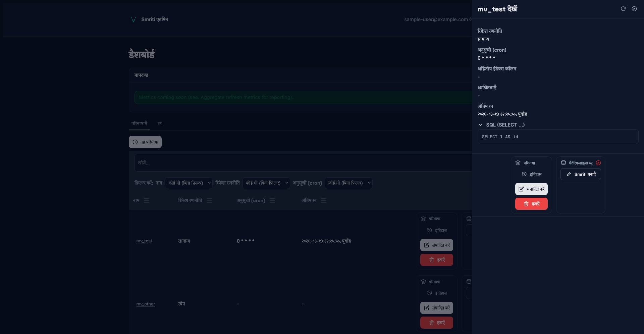Viewport: 644px width, 334px height.
Task: Open the रिफ्रेश रणनीति filter dropdown
Action: coord(266,183)
